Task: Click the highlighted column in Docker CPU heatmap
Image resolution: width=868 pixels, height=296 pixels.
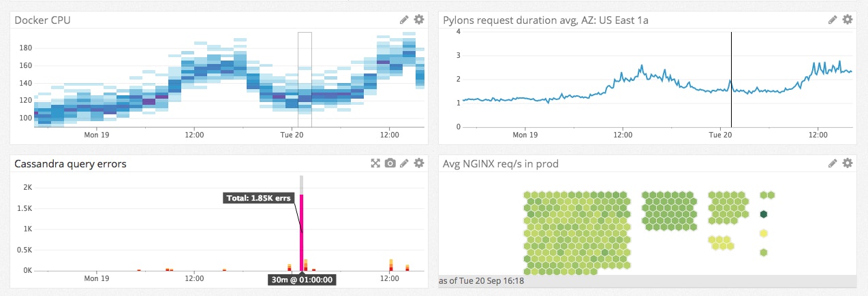Action: [305, 79]
